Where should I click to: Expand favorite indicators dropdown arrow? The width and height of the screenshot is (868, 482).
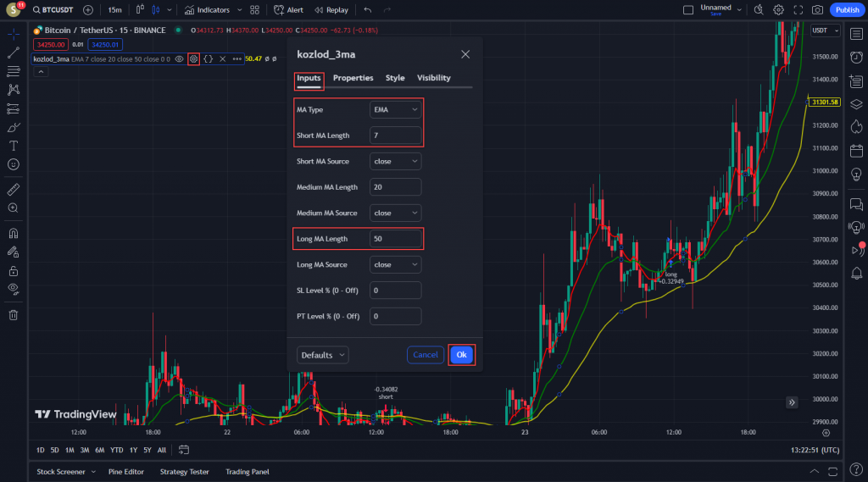pos(240,10)
